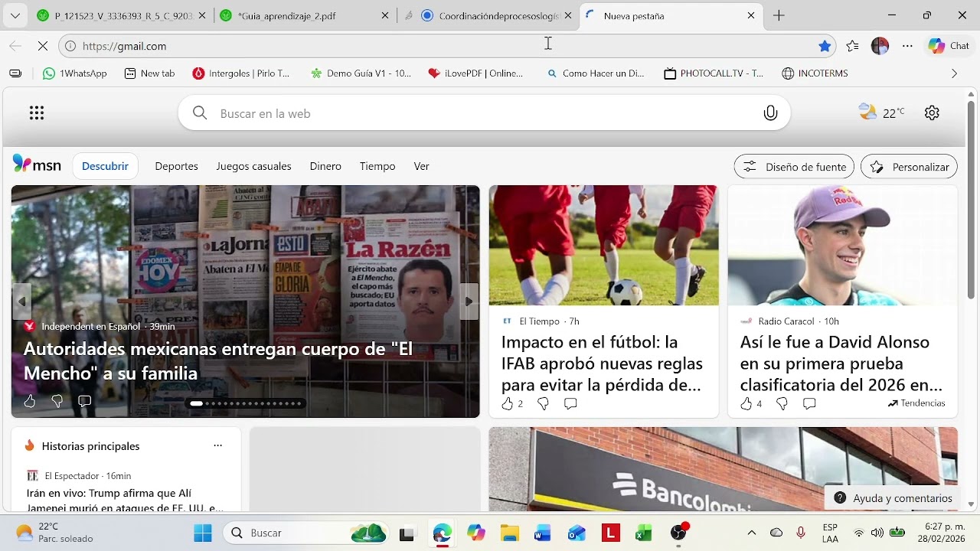Open the Bancolombia article thumbnail
Screen dimensions: 980x551
pos(723,469)
